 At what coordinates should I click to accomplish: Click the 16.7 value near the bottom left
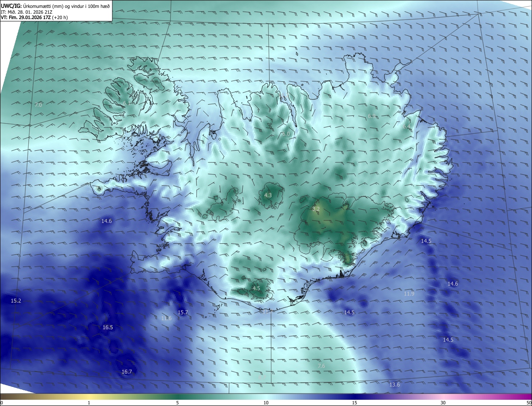click(x=127, y=372)
